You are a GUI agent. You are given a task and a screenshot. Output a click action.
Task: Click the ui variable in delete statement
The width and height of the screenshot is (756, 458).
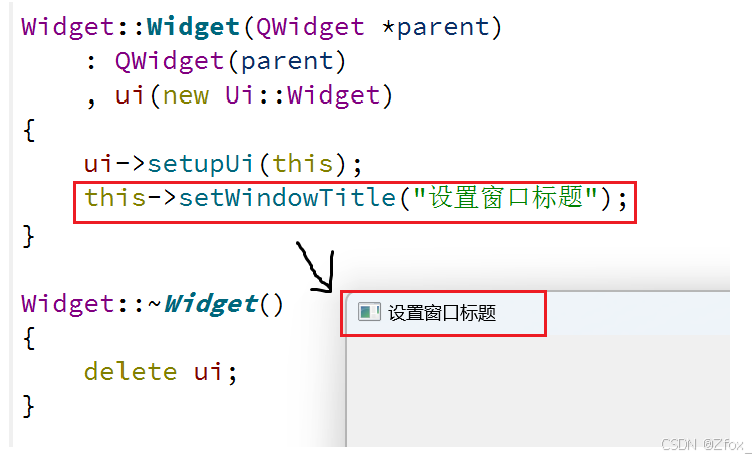point(208,372)
